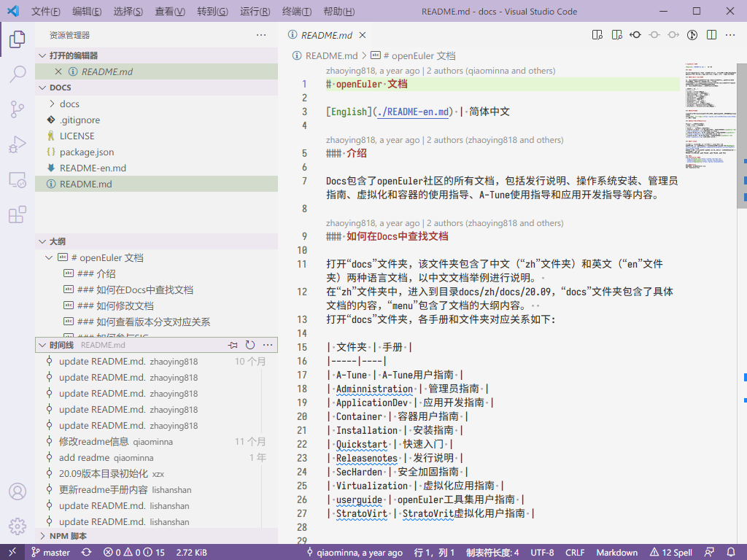Open the Explorer view in activity bar

18,39
